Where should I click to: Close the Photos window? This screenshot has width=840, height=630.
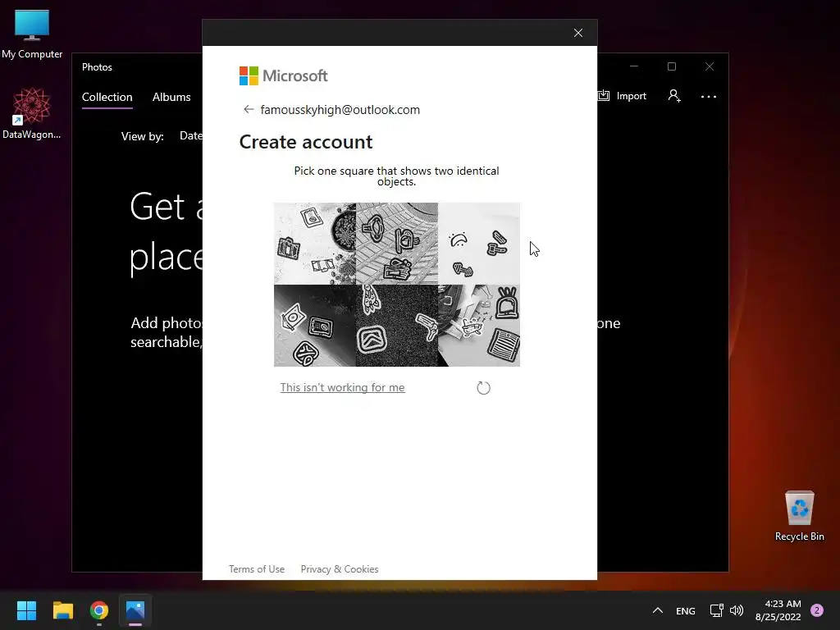coord(710,66)
